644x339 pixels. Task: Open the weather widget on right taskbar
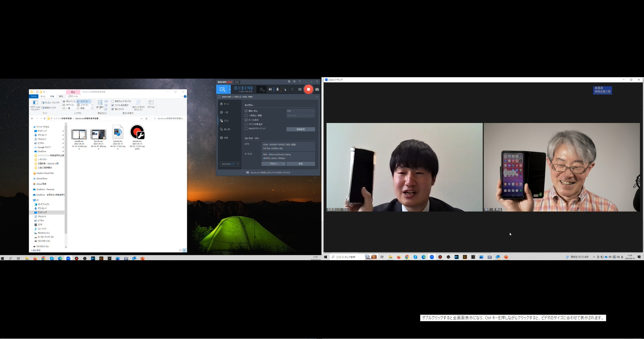click(x=577, y=257)
